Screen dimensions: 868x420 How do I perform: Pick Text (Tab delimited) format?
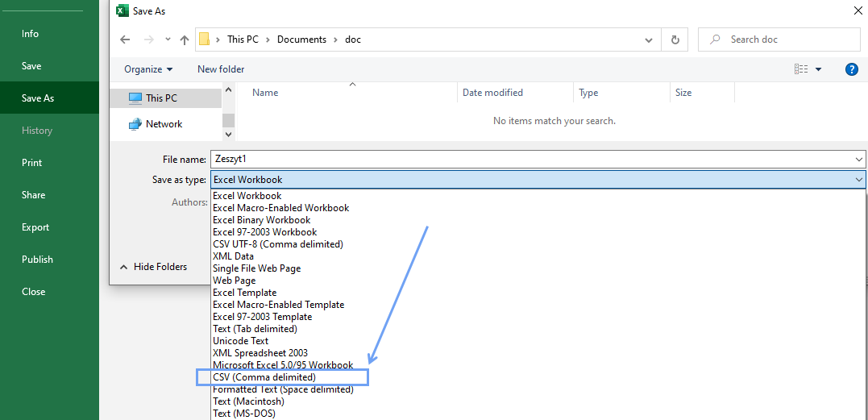coord(255,329)
